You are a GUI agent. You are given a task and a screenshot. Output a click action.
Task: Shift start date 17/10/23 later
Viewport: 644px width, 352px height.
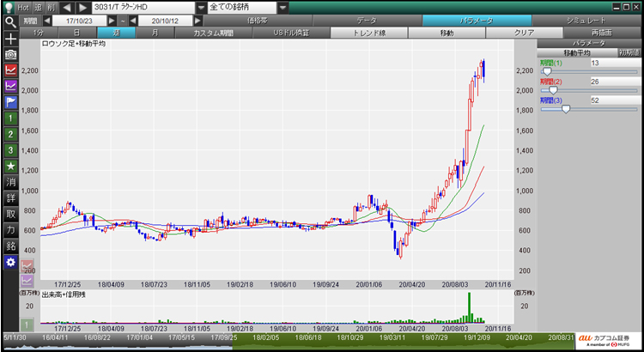point(112,21)
